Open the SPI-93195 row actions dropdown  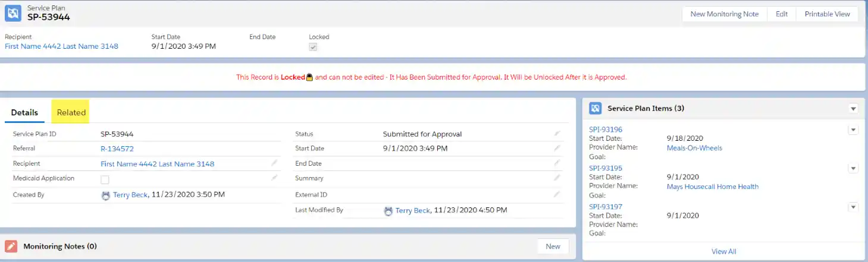pos(853,169)
